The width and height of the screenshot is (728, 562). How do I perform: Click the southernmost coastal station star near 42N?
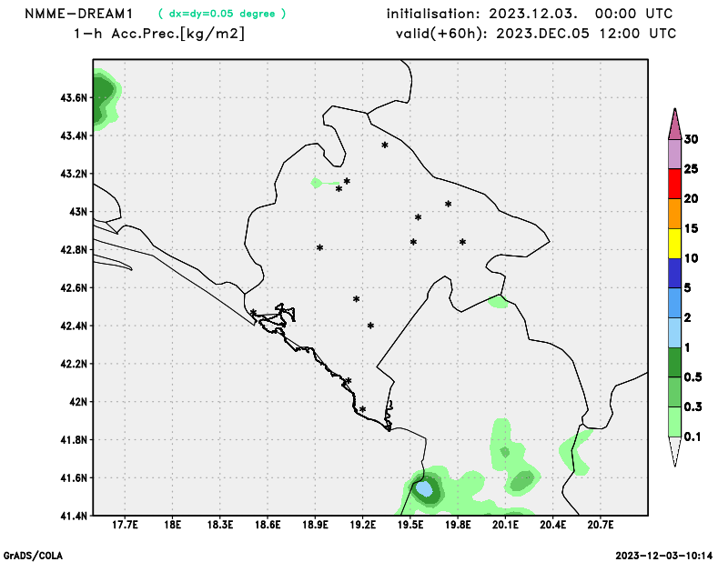point(362,409)
